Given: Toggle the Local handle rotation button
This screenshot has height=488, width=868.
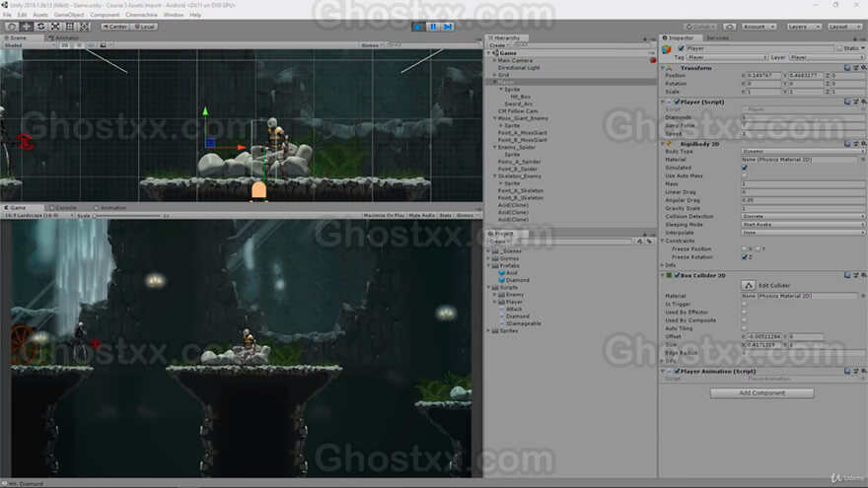Looking at the screenshot, I should [x=144, y=27].
